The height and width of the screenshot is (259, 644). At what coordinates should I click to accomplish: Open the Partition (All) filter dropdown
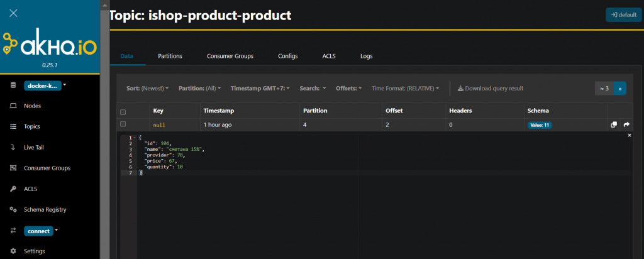[x=199, y=89]
